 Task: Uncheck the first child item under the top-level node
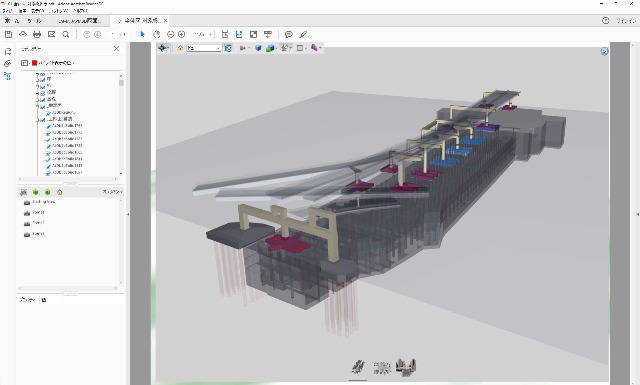(48, 112)
